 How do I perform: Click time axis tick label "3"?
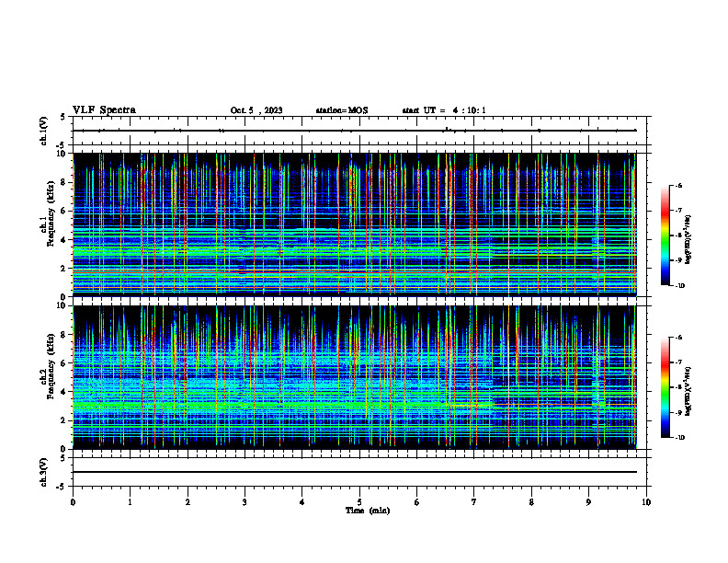[245, 502]
